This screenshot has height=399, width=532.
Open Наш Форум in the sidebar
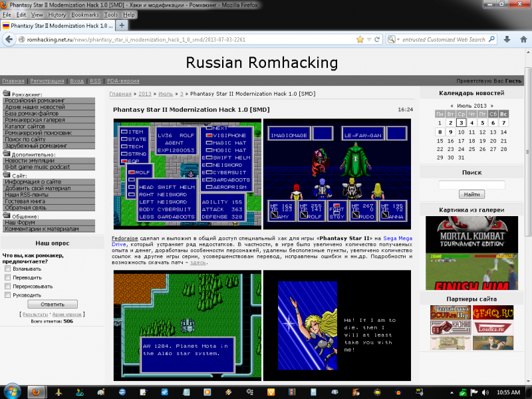pos(49,223)
